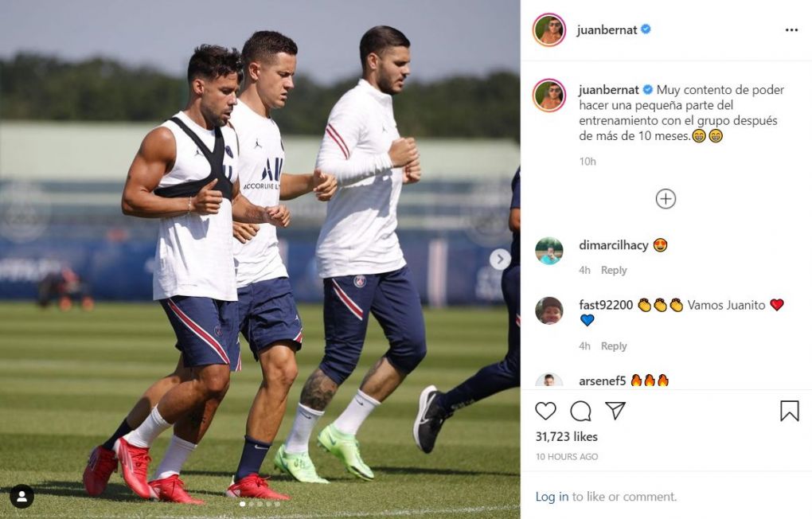Share the post via paper plane icon
812x519 pixels.
pos(615,410)
